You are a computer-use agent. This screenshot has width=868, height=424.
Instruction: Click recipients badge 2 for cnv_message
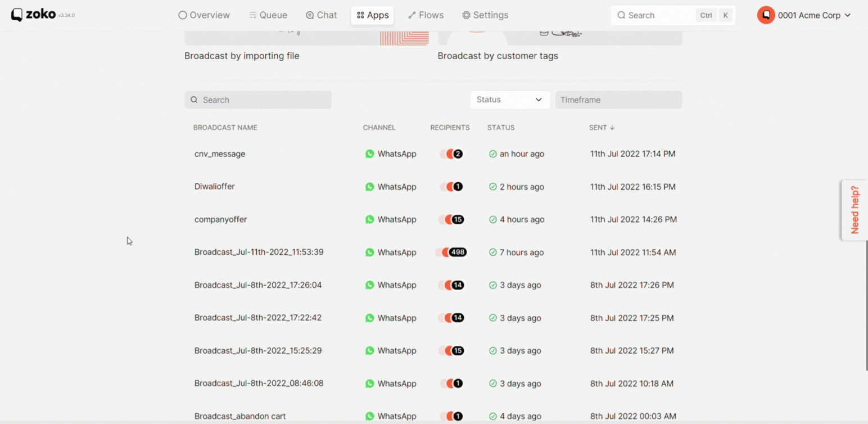[458, 154]
